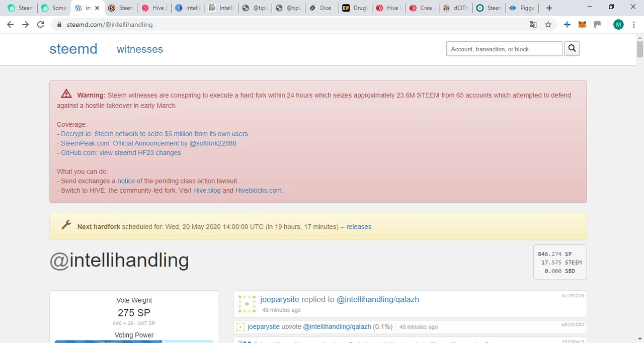This screenshot has height=343, width=644.
Task: Click the 275 SP vote weight value
Action: pyautogui.click(x=134, y=312)
